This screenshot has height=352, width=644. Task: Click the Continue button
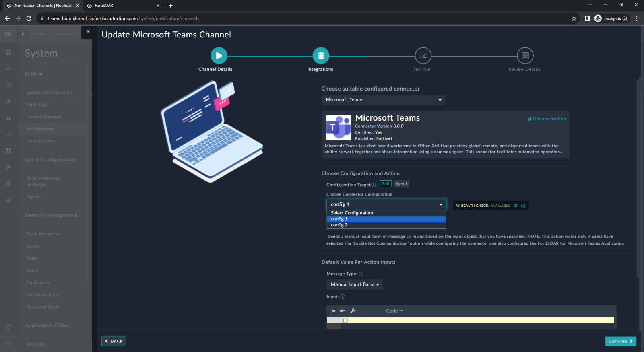pyautogui.click(x=620, y=341)
